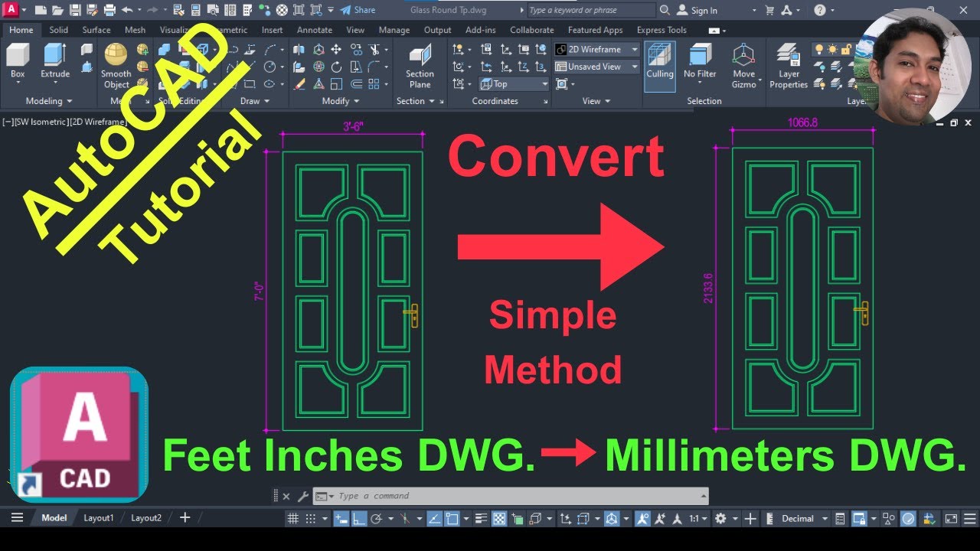Open workspace switching gear icon
The height and width of the screenshot is (551, 980).
pos(720,518)
